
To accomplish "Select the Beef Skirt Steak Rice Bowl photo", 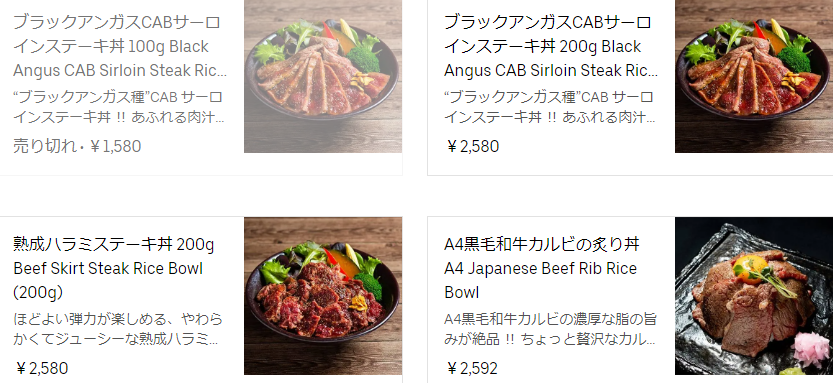I will (x=323, y=296).
